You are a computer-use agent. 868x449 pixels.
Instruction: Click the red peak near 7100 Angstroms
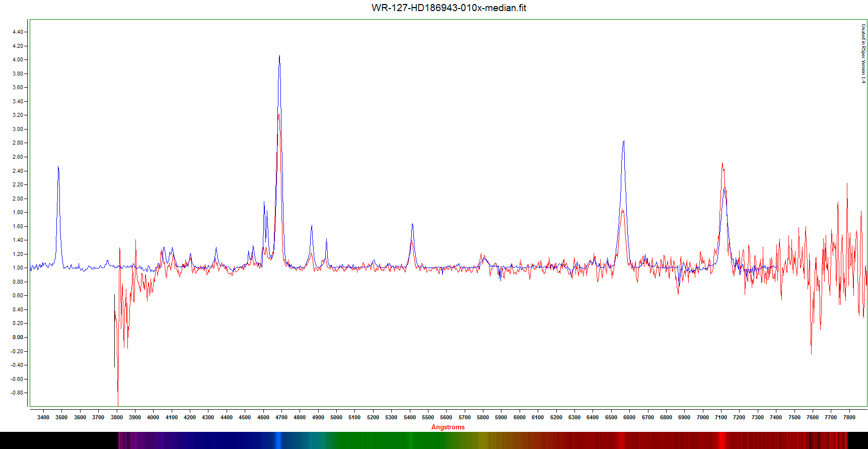[722, 164]
